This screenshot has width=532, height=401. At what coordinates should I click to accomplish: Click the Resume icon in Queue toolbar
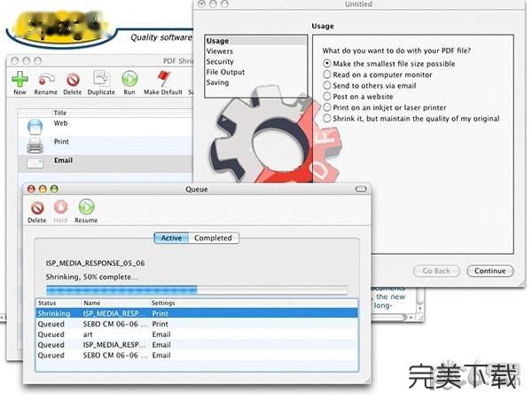[x=87, y=207]
